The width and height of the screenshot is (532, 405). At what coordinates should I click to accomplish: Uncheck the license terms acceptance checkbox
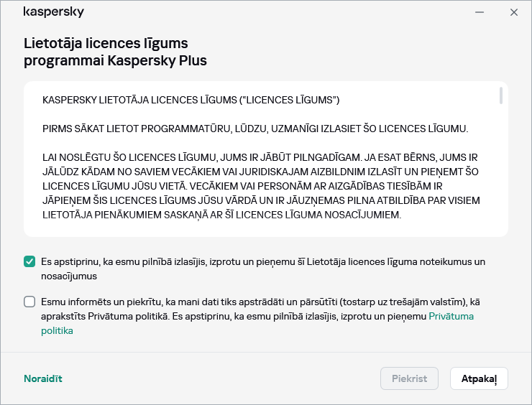tap(29, 262)
